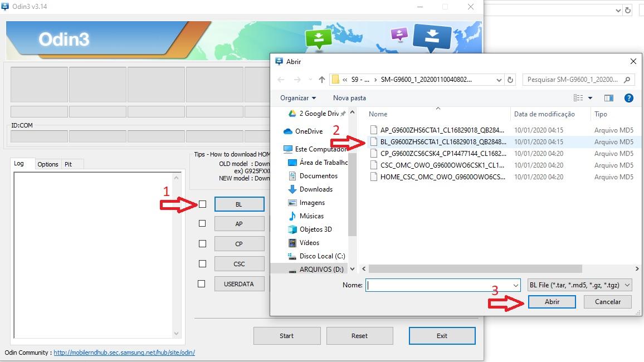Screen dimensions: 644x362
Task: Click the Back arrow in Abrir dialog
Action: tap(281, 80)
